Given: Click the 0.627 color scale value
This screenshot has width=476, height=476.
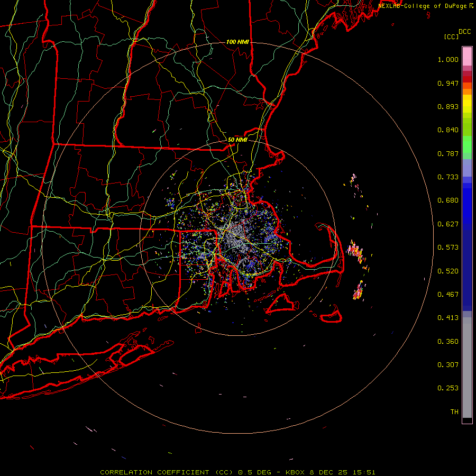Looking at the screenshot, I should click(x=448, y=224).
